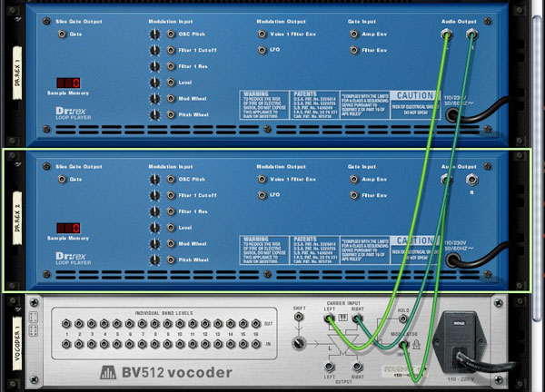
Task: Adjust the vocoder Shift trim knob
Action: click(x=299, y=343)
